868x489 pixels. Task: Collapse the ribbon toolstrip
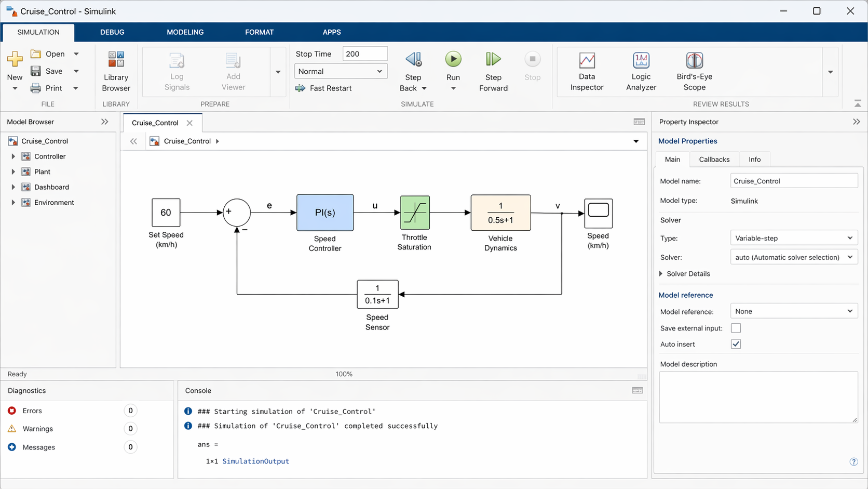click(x=858, y=104)
